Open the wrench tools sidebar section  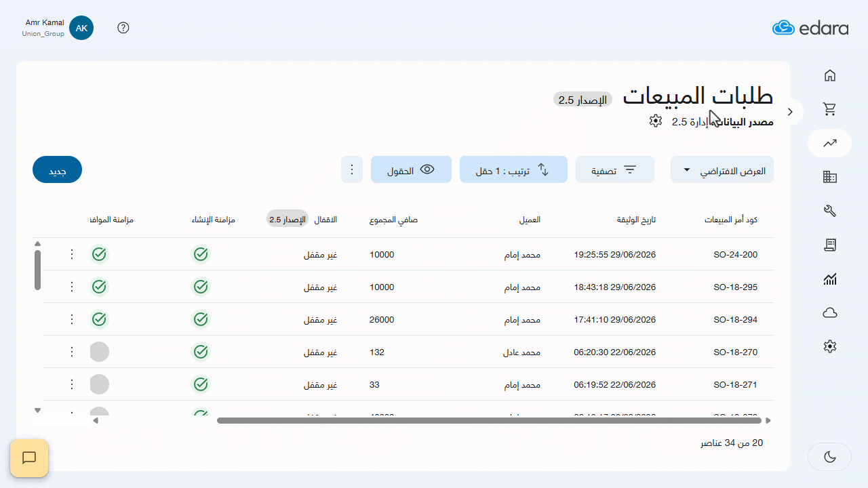[829, 211]
